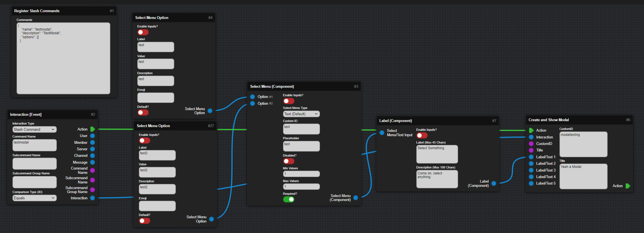Click the blue User output port

pyautogui.click(x=93, y=136)
